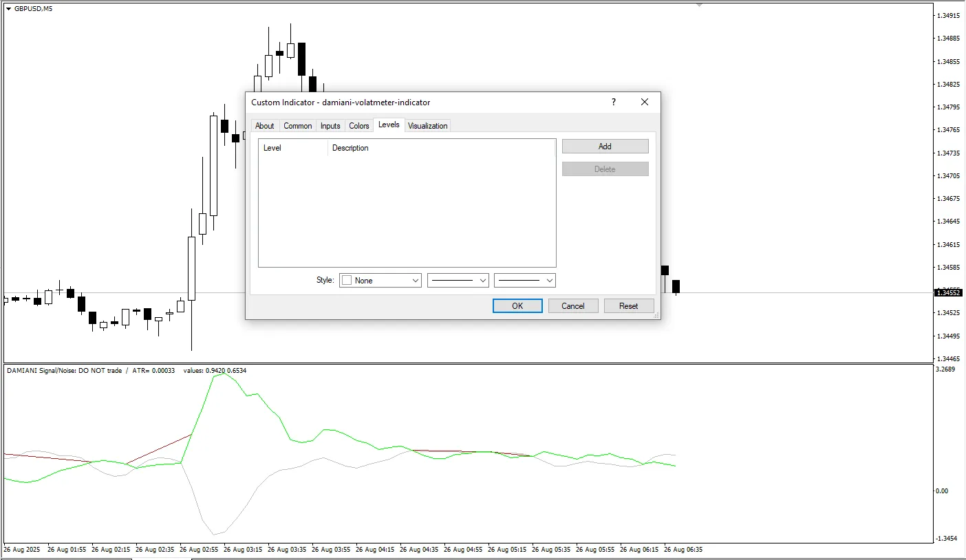The height and width of the screenshot is (560, 966).
Task: Click OK to confirm indicator settings
Action: (517, 306)
